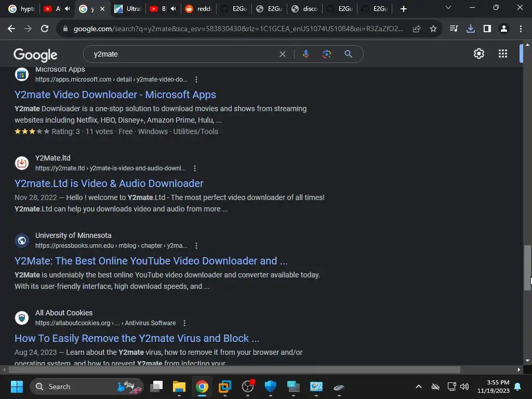
Task: Open the notification bell icon
Action: tap(518, 387)
